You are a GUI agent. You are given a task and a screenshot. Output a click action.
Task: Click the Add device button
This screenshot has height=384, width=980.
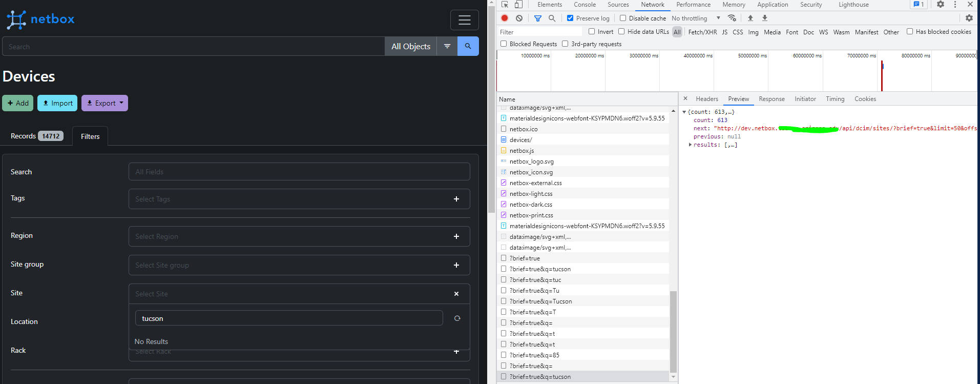coord(18,103)
